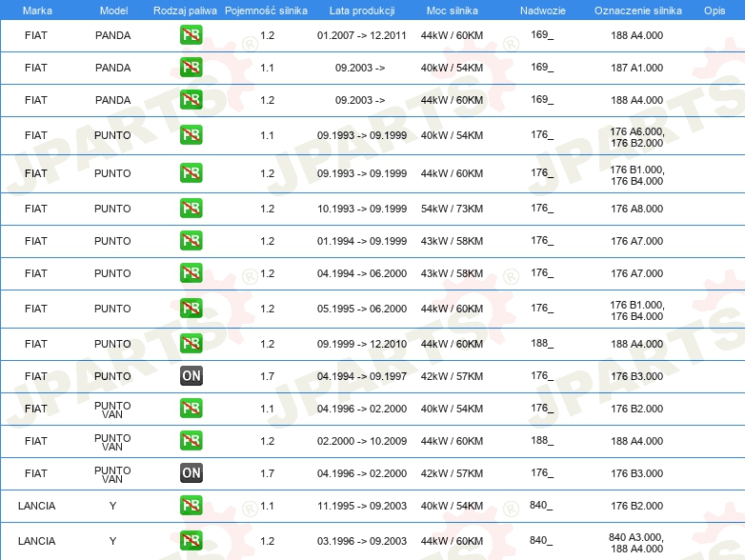Select the date cell 04.1994 -> 06.2000
This screenshot has width=745, height=560.
[x=362, y=273]
